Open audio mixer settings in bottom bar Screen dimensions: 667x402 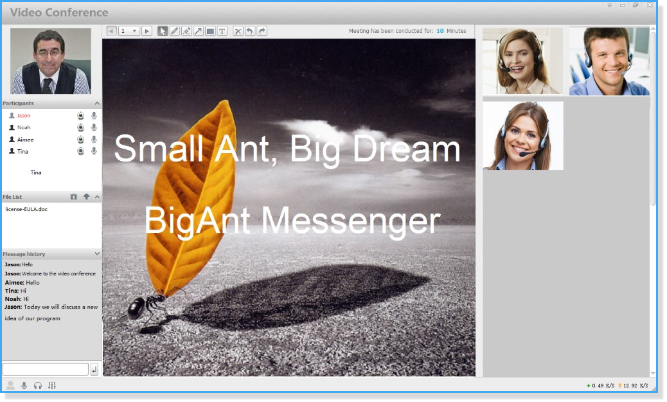point(52,385)
